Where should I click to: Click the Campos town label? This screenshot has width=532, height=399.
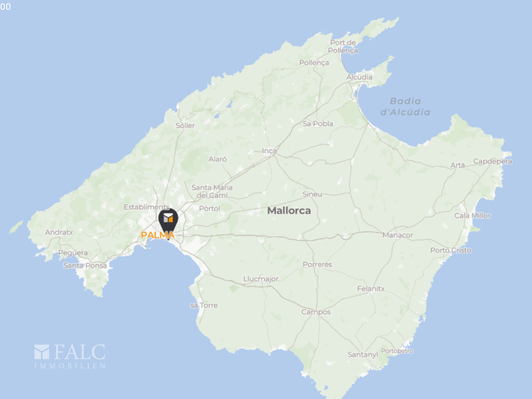coord(316,312)
